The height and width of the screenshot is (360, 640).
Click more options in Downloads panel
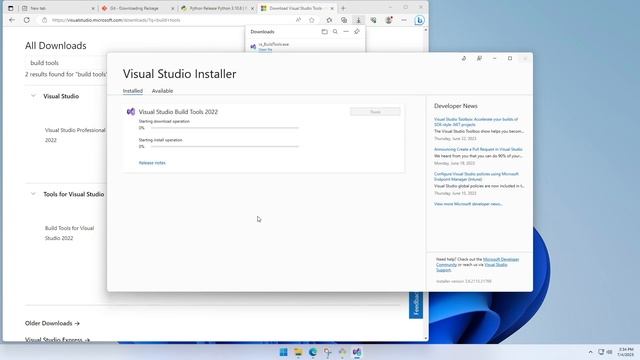tap(346, 31)
